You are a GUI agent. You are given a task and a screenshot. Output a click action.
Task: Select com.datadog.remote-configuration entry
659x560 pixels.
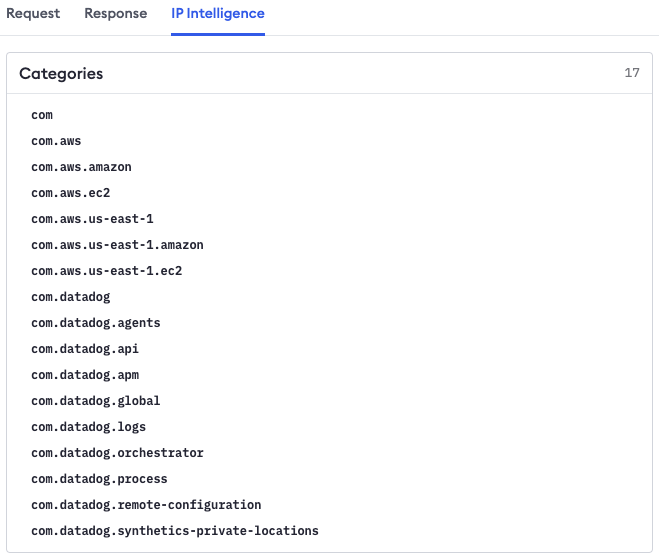click(146, 505)
